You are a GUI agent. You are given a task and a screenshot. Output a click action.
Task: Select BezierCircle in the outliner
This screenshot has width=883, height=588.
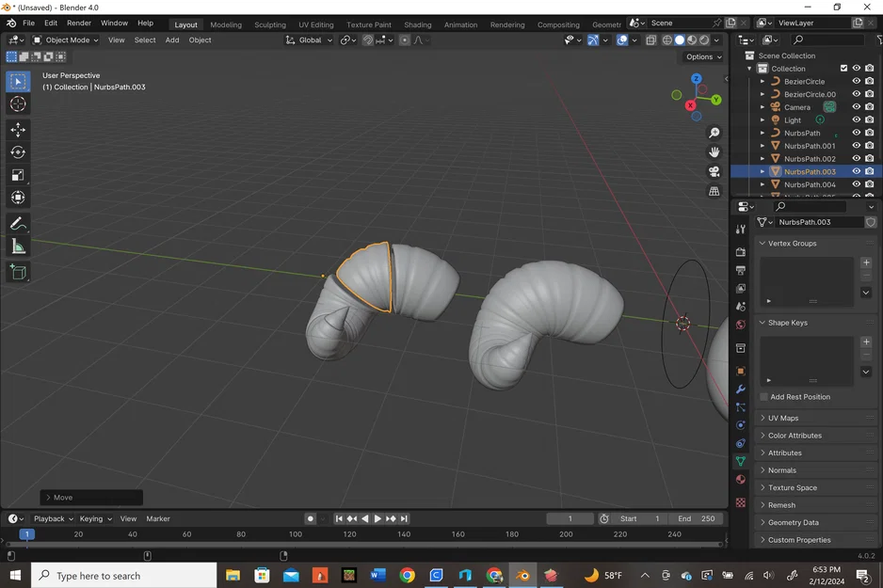tap(804, 82)
